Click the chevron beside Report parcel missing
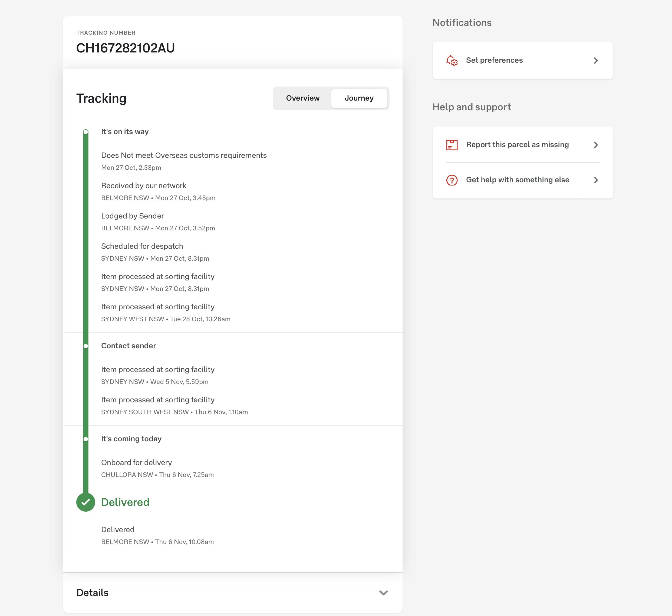The image size is (672, 616). pyautogui.click(x=596, y=145)
